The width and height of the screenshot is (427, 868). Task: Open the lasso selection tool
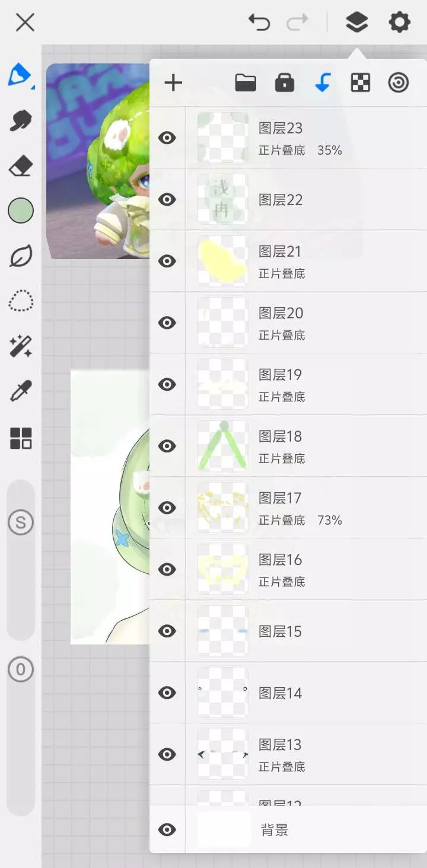pyautogui.click(x=21, y=301)
